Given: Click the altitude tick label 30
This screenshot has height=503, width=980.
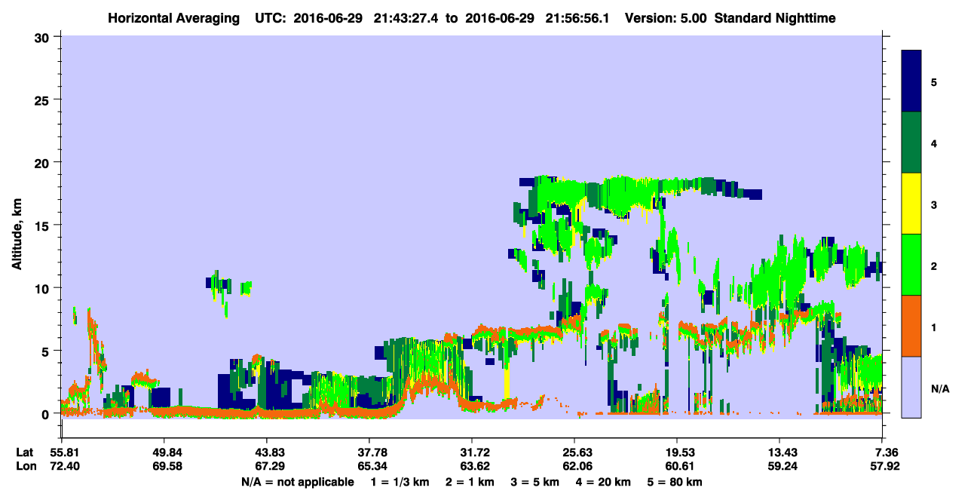Looking at the screenshot, I should 43,36.
